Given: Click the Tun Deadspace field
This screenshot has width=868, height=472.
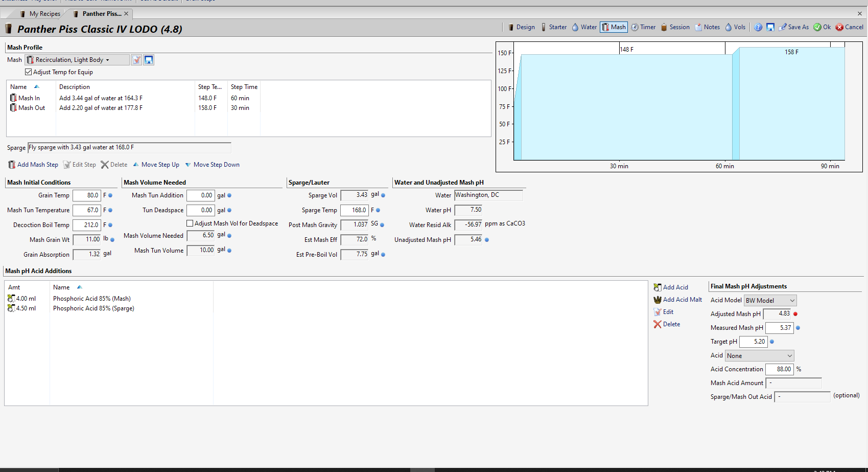Looking at the screenshot, I should pos(200,210).
